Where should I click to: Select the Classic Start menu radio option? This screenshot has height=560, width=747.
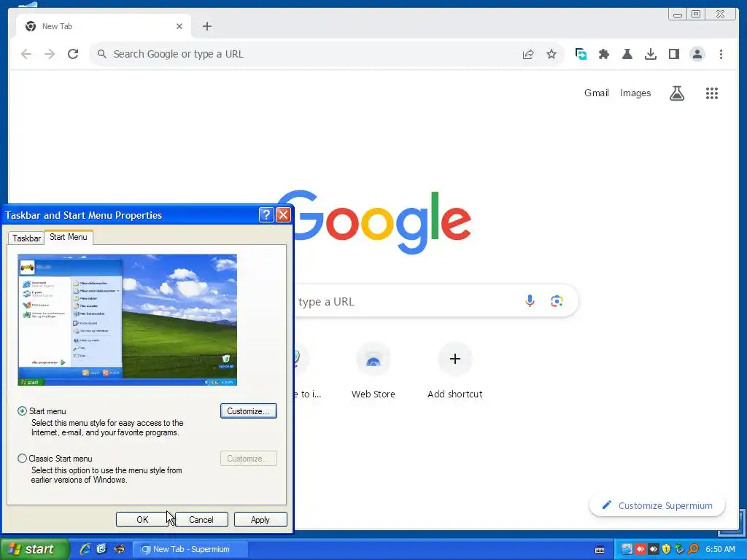pos(22,459)
